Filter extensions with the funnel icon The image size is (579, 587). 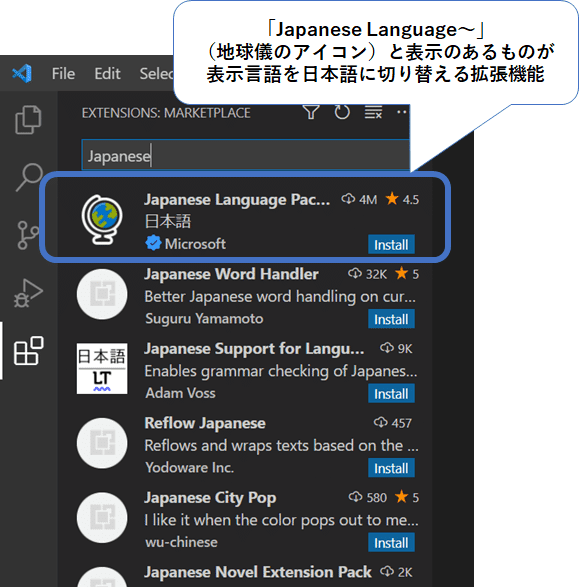click(311, 112)
